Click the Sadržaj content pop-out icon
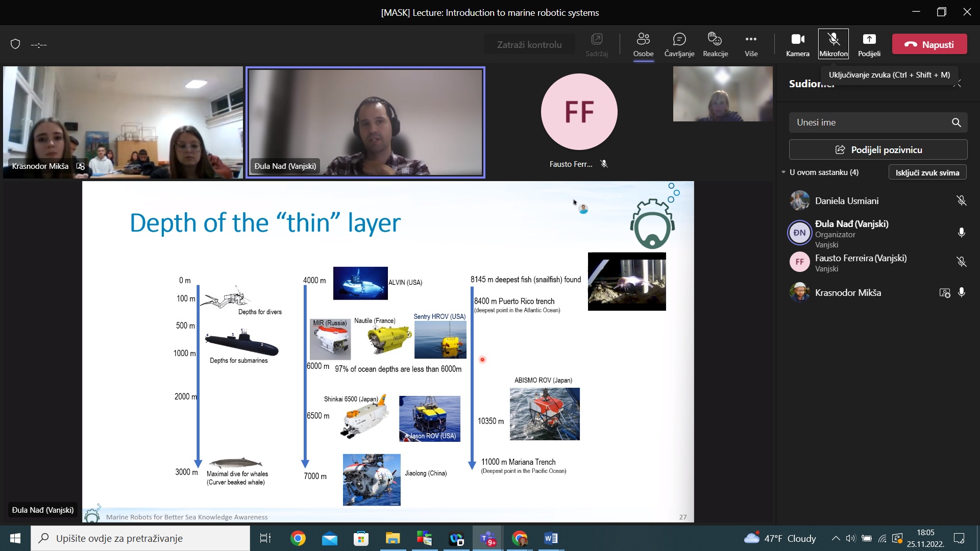The width and height of the screenshot is (980, 551). click(x=596, y=44)
